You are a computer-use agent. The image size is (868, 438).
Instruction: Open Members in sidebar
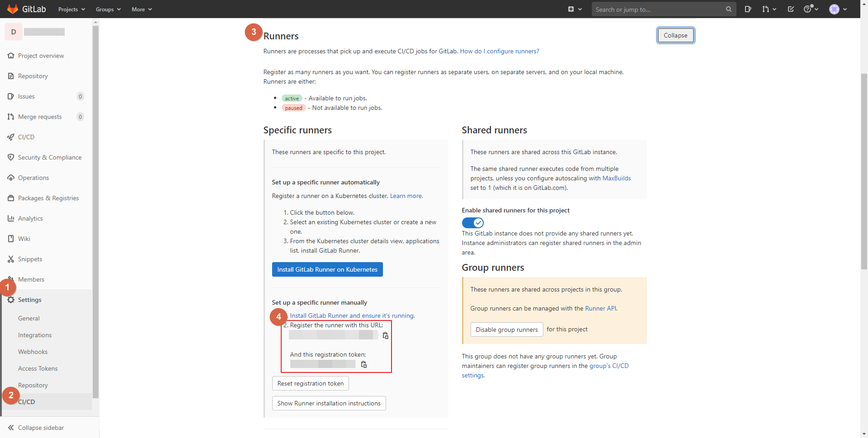[31, 279]
